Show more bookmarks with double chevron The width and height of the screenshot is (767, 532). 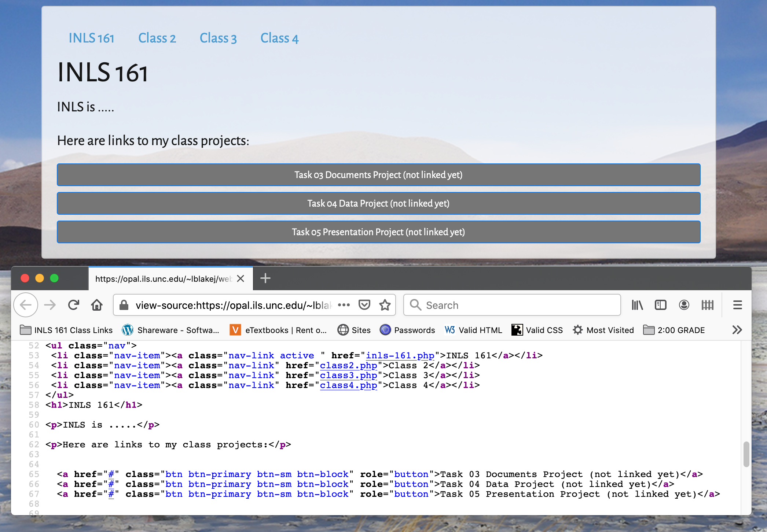point(737,330)
